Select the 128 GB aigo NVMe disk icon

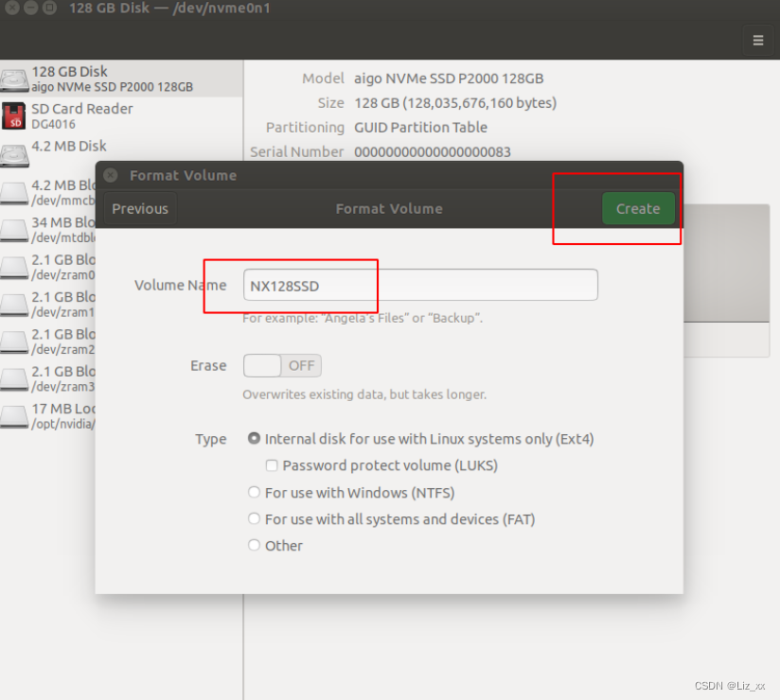click(x=14, y=79)
